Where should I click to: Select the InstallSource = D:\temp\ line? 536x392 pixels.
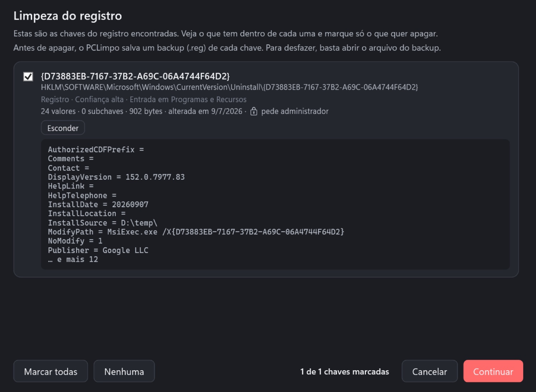point(103,223)
